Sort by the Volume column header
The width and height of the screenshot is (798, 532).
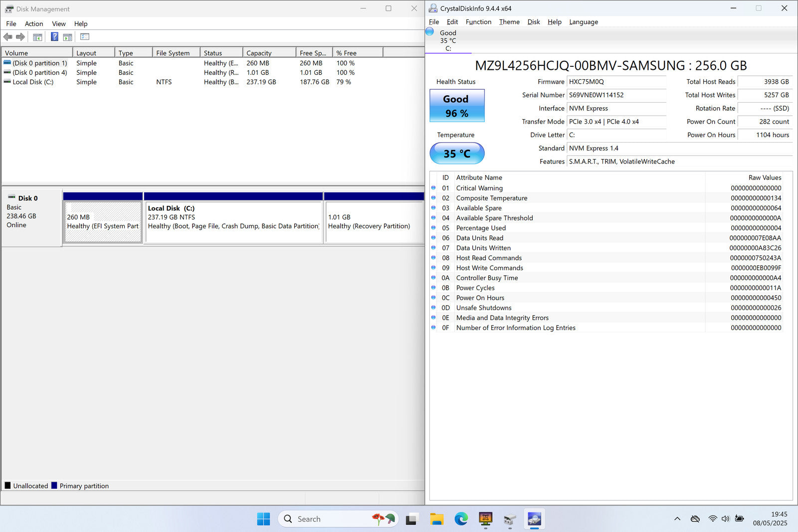[37, 53]
